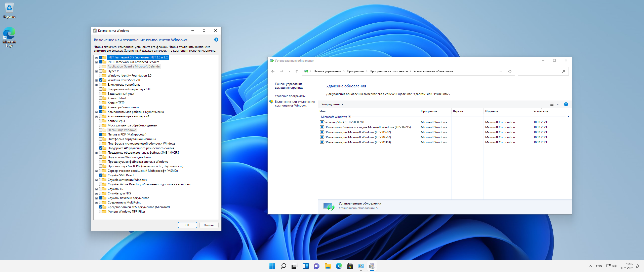Open taskbar Search
This screenshot has width=644, height=272.
pos(284,266)
